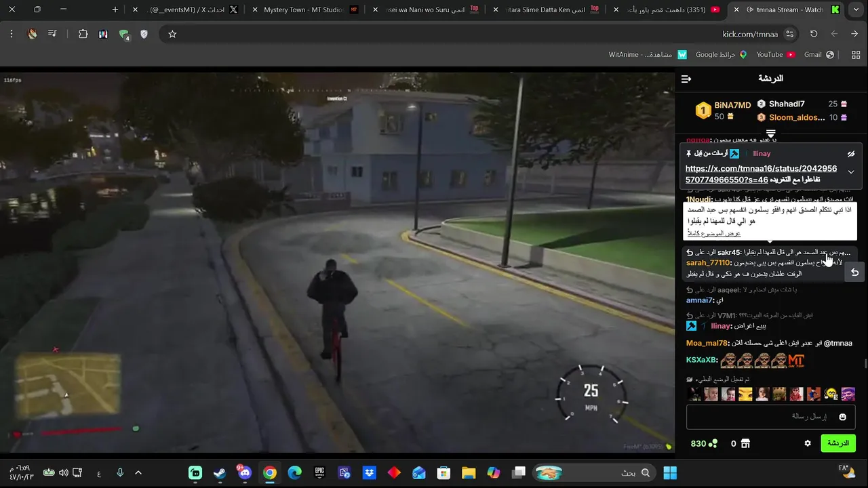Click the green shield extension with badge 4
Viewport: 868px width, 488px height.
coord(124,35)
